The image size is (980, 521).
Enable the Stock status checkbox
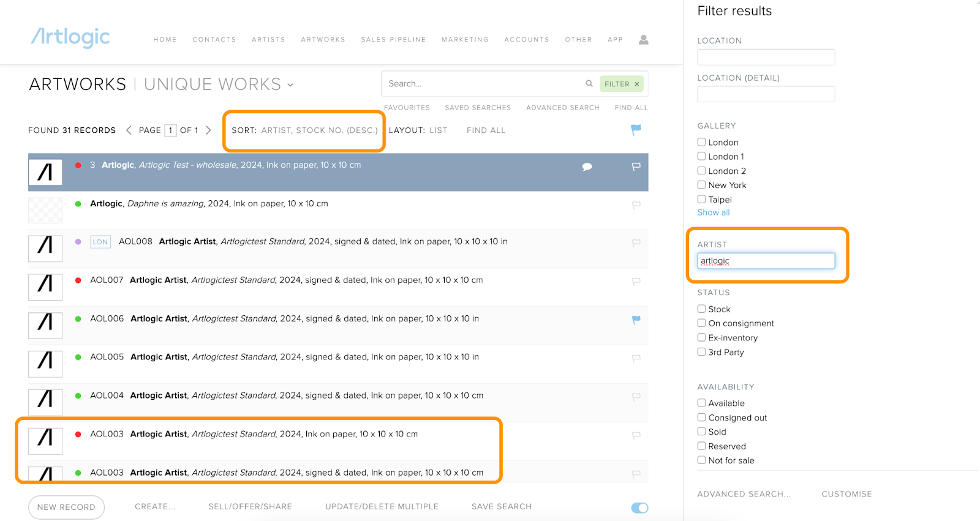point(701,309)
